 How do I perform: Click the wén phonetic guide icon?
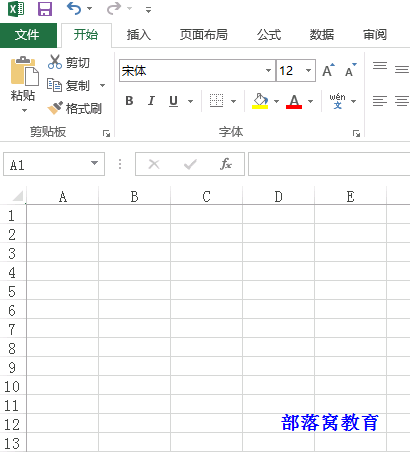coord(337,101)
